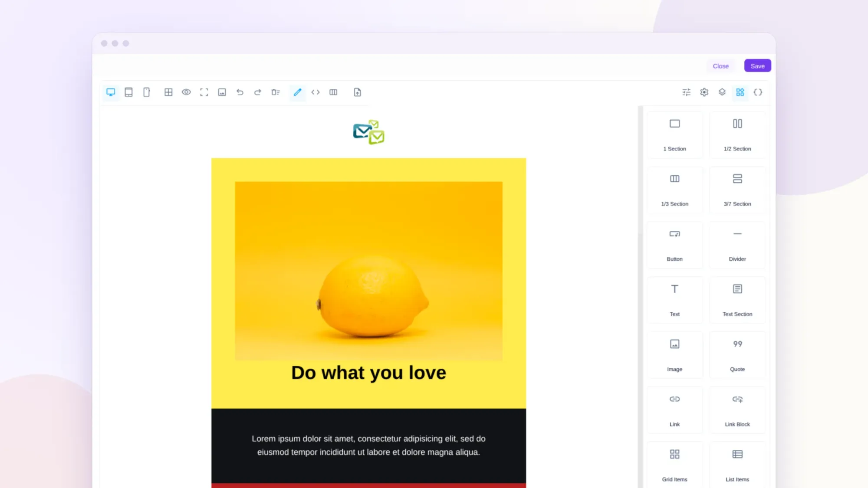Click the blocks panel vertical scrollbar

point(640,297)
